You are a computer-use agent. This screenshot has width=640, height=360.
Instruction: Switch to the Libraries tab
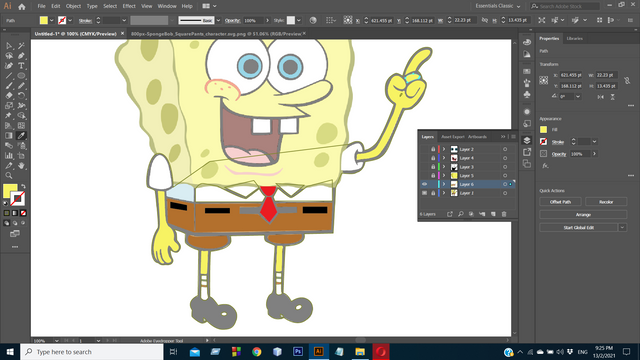click(574, 38)
